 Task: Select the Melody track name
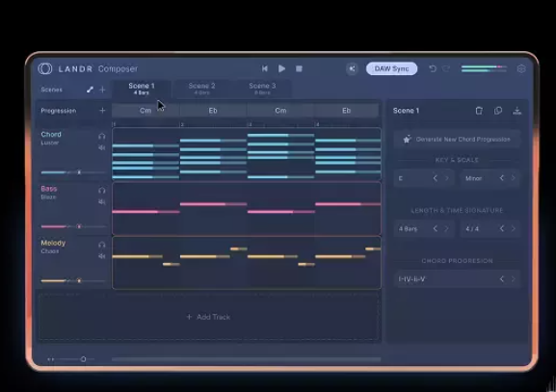coord(53,243)
